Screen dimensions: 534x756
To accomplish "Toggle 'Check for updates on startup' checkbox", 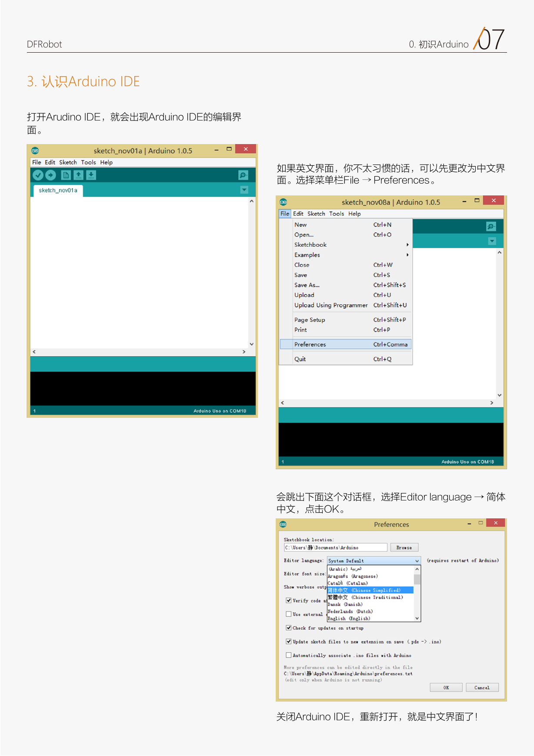I will click(x=289, y=628).
